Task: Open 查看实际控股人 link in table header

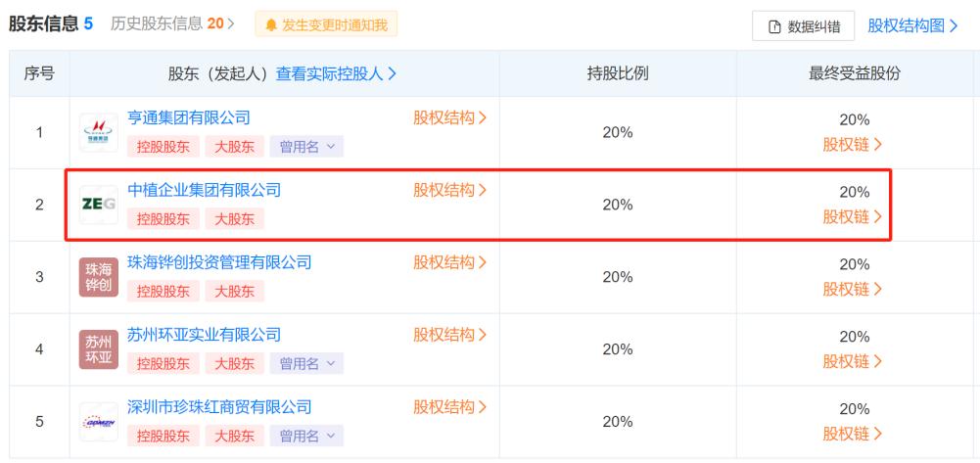Action: [336, 73]
